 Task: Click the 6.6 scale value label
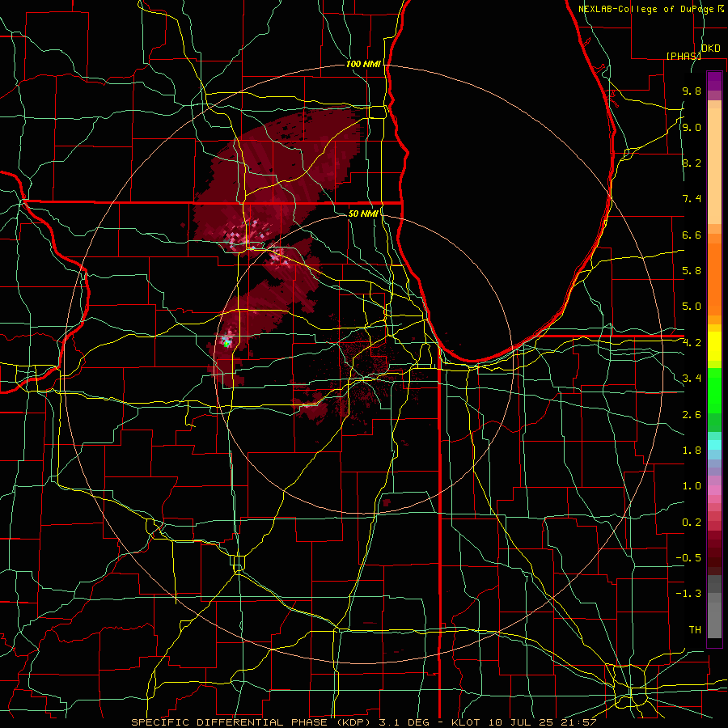pyautogui.click(x=692, y=235)
